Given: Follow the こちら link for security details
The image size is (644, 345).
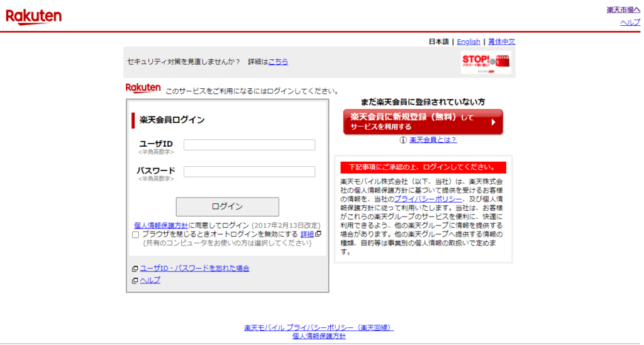Looking at the screenshot, I should click(278, 62).
